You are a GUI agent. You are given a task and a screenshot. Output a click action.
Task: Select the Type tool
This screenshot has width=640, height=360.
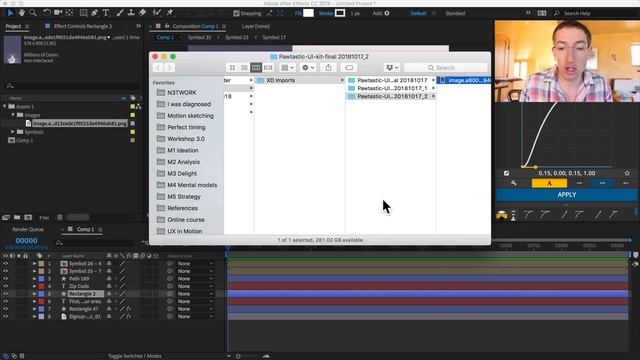coord(106,13)
